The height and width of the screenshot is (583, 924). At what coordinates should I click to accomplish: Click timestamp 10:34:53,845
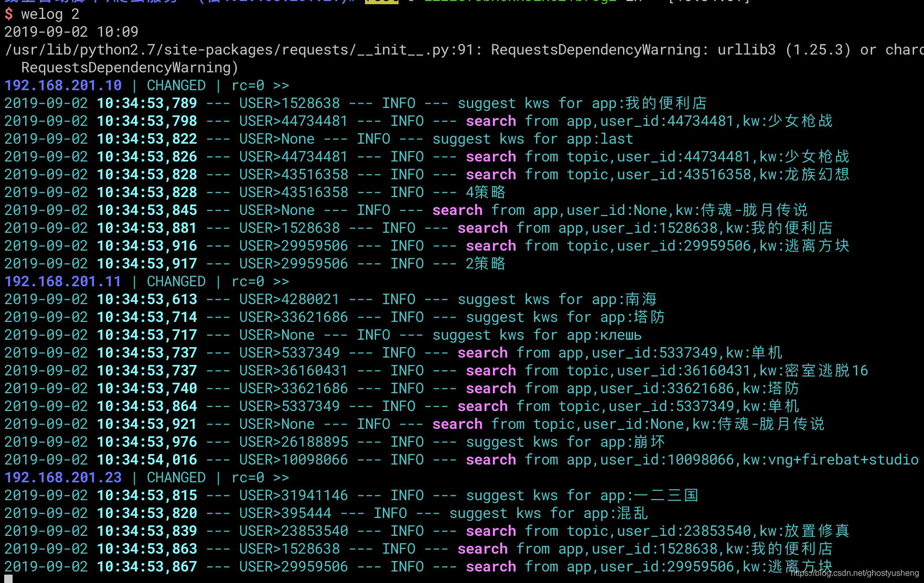click(x=147, y=210)
